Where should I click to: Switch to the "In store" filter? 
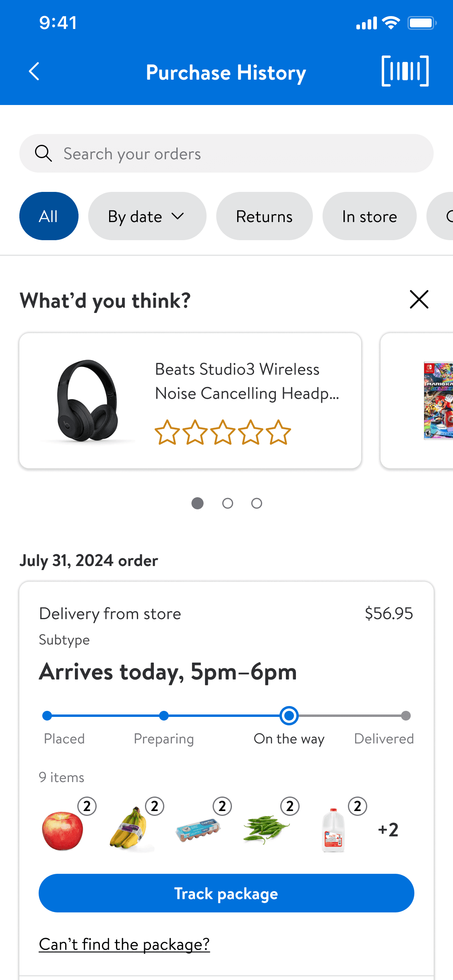369,216
